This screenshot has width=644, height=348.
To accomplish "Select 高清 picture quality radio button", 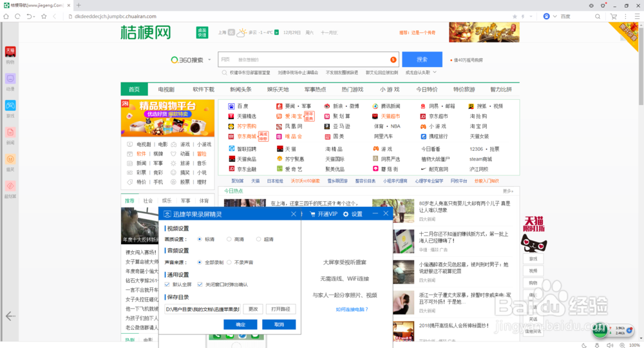I will [x=229, y=239].
